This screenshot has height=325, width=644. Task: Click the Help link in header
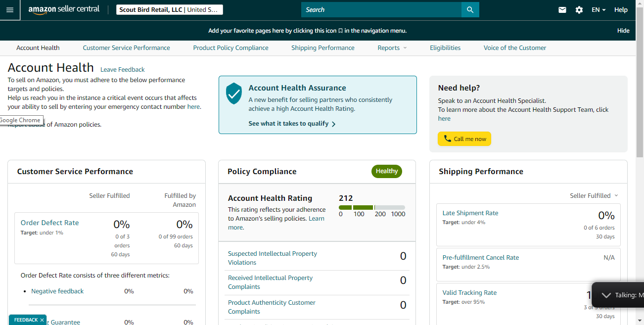621,10
